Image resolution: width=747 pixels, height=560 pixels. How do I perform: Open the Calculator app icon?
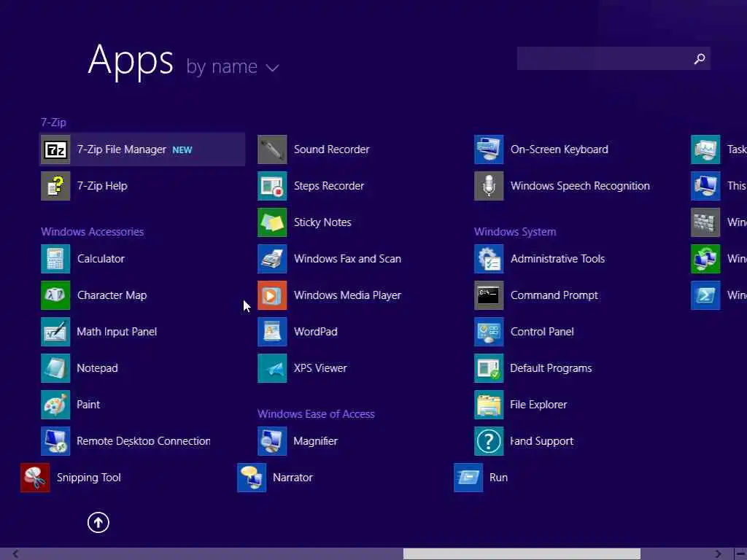click(55, 259)
